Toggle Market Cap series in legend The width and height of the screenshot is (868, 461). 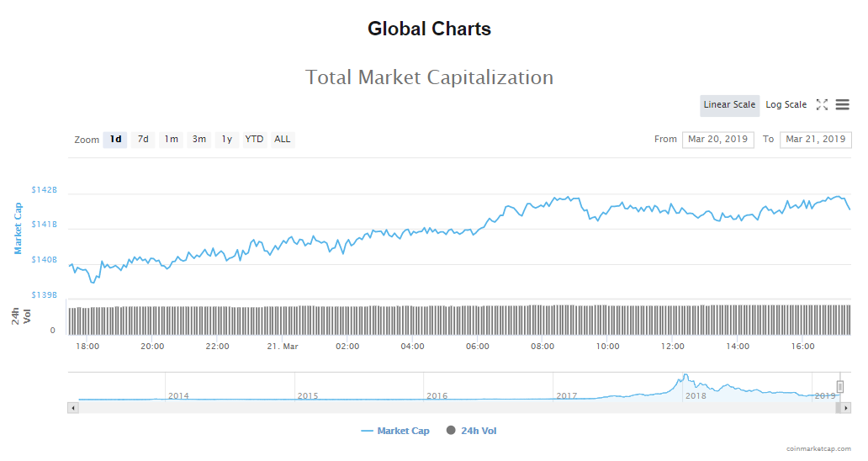395,431
